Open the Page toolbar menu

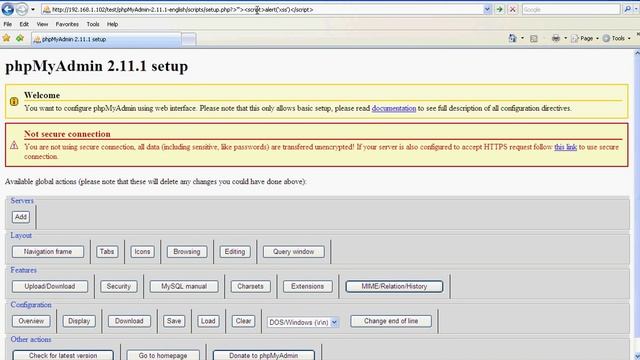[x=585, y=38]
